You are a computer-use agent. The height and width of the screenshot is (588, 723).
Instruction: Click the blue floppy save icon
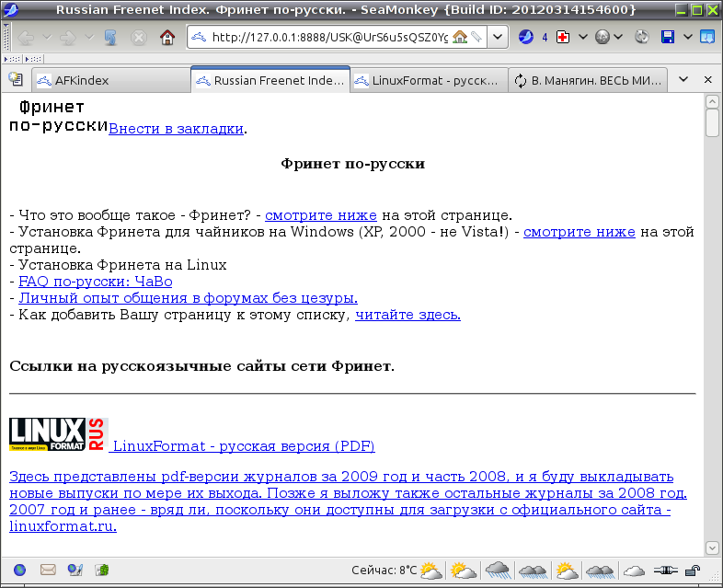tap(668, 37)
